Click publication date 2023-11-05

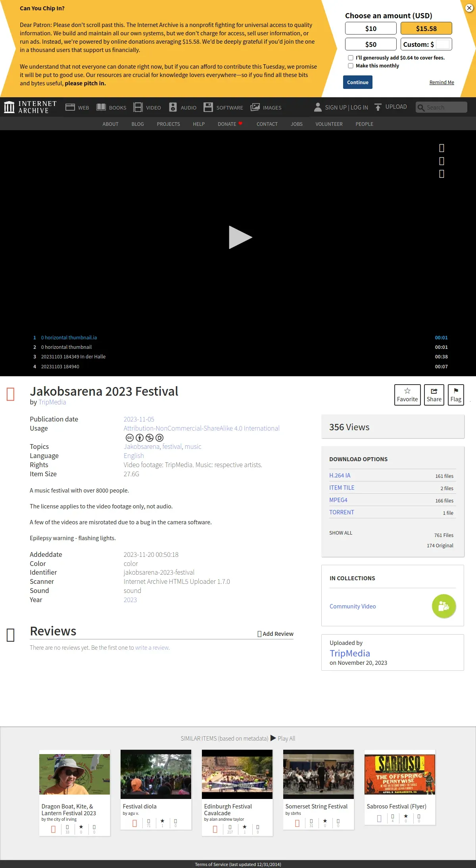pos(139,419)
